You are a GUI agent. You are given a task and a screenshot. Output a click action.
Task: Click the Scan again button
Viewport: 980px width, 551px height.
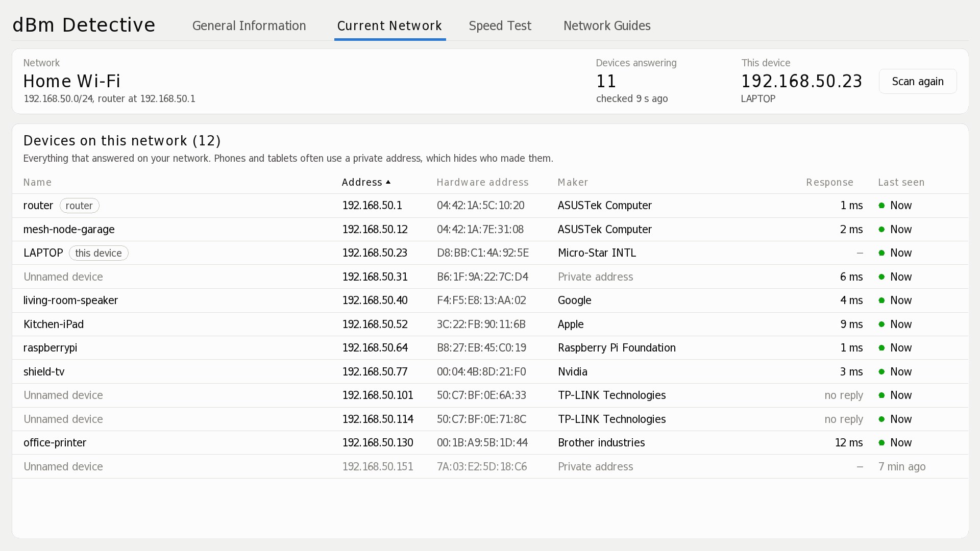(x=918, y=82)
